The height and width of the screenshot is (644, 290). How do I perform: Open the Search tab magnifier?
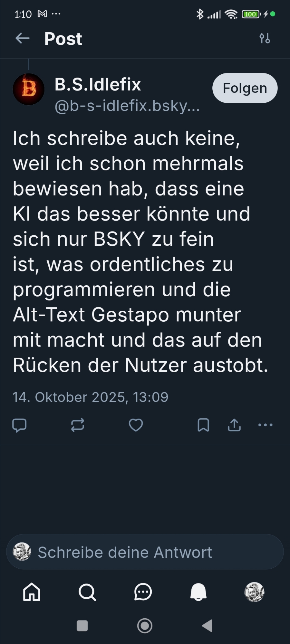(87, 592)
